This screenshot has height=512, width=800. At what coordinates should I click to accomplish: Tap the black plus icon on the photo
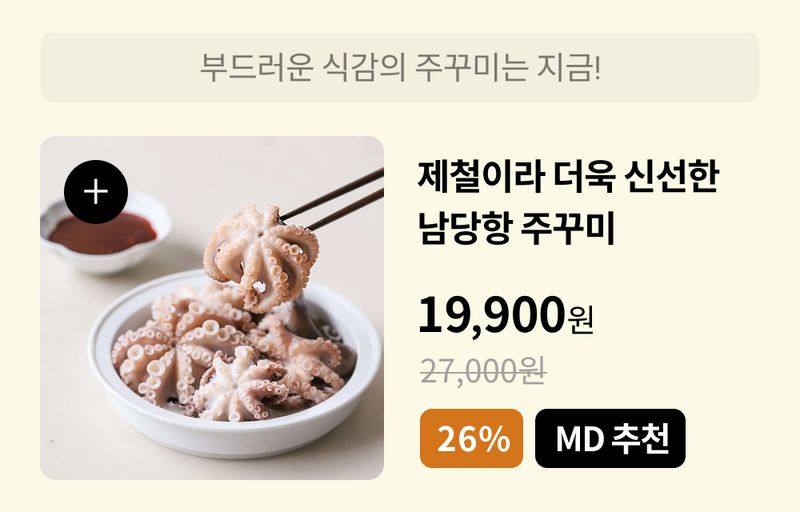coord(96,192)
